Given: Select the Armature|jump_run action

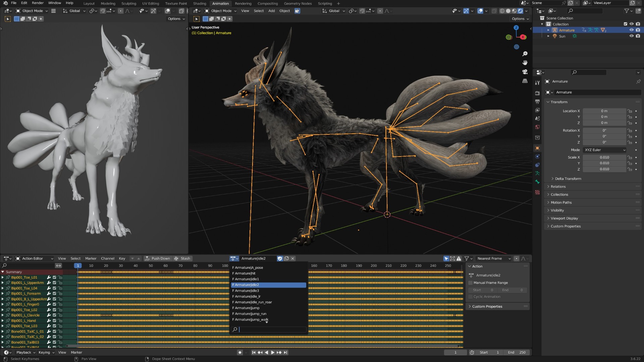Looking at the screenshot, I should [x=269, y=314].
